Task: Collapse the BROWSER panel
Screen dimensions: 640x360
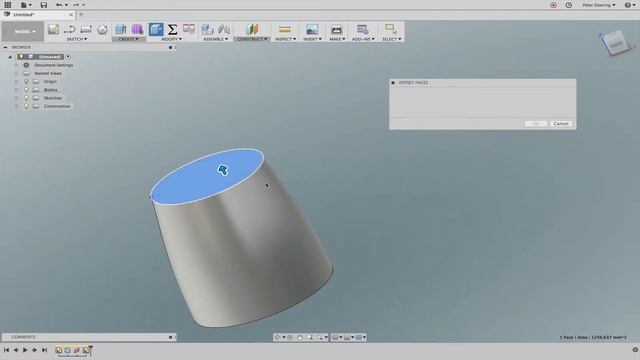Action: coord(5,47)
